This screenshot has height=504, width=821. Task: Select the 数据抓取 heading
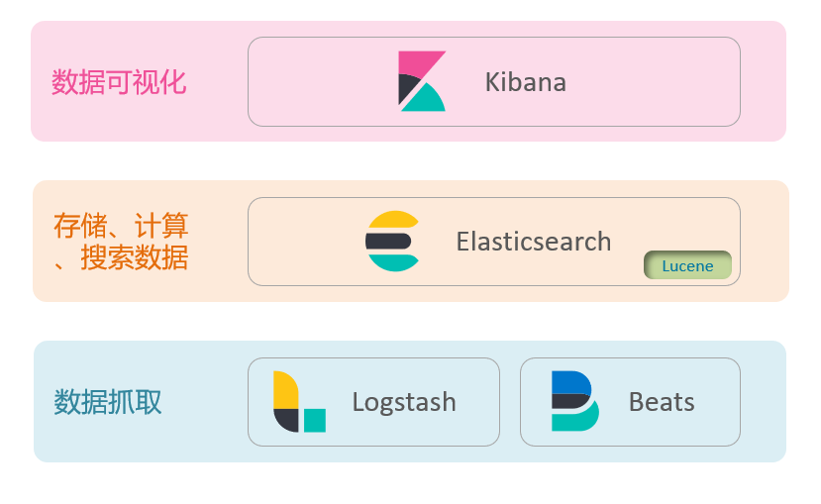(x=108, y=402)
